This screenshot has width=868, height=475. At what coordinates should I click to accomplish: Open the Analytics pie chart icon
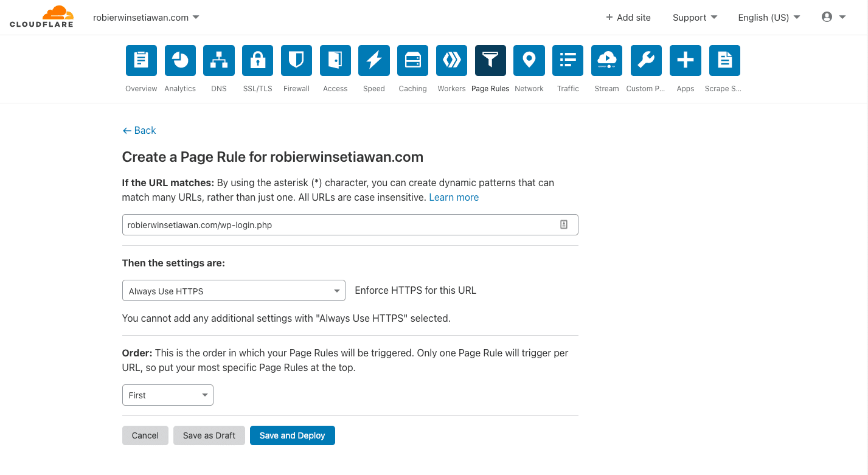click(180, 60)
